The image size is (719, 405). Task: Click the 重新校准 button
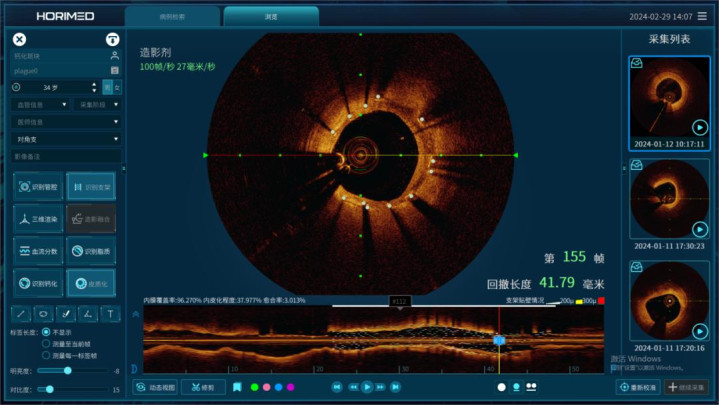636,387
